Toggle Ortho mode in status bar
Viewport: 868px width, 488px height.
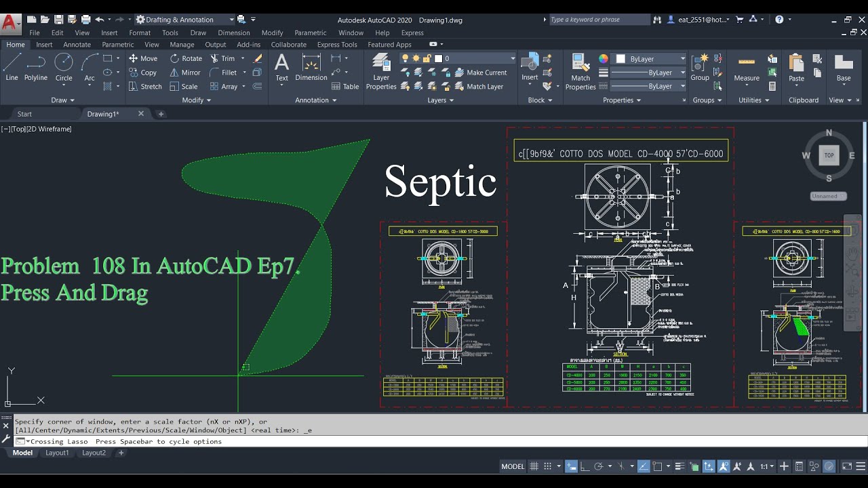tap(585, 466)
